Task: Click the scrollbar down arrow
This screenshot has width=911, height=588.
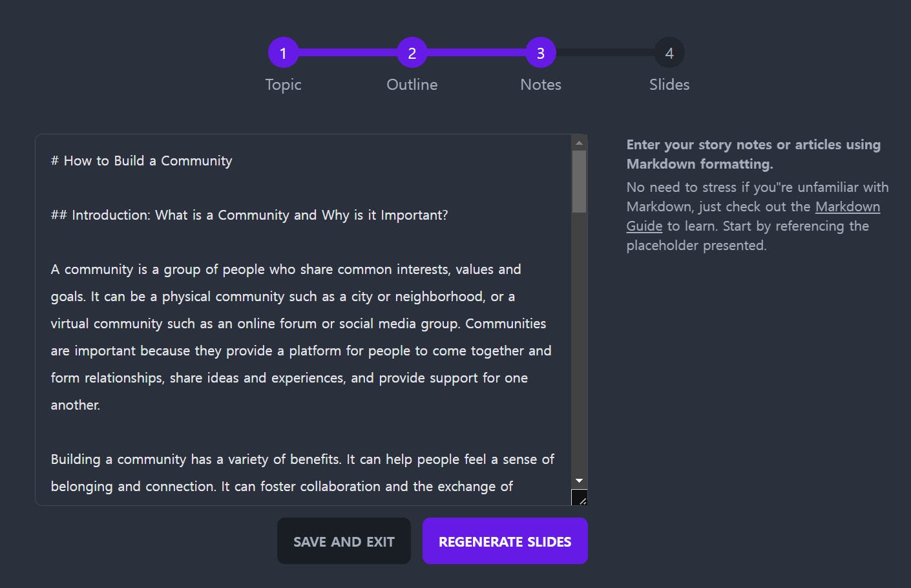Action: click(x=579, y=481)
